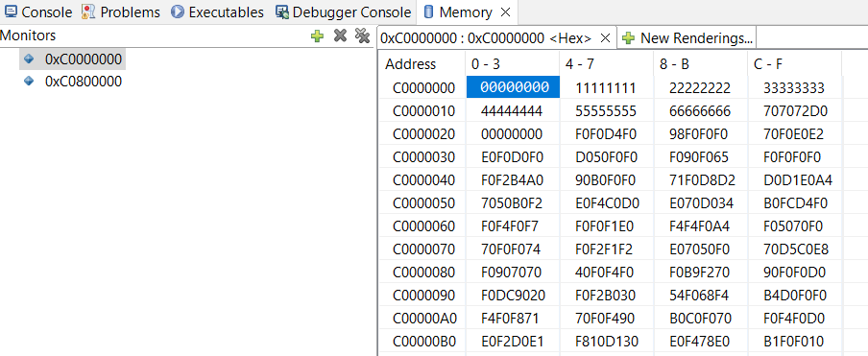Select memory cell 707072D0
The height and width of the screenshot is (356, 868).
click(795, 111)
